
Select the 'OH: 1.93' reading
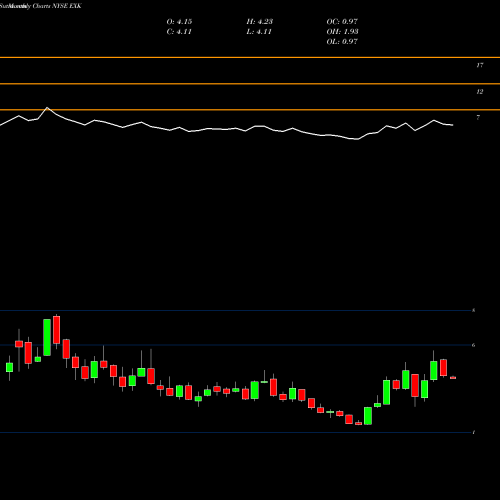pyautogui.click(x=342, y=32)
